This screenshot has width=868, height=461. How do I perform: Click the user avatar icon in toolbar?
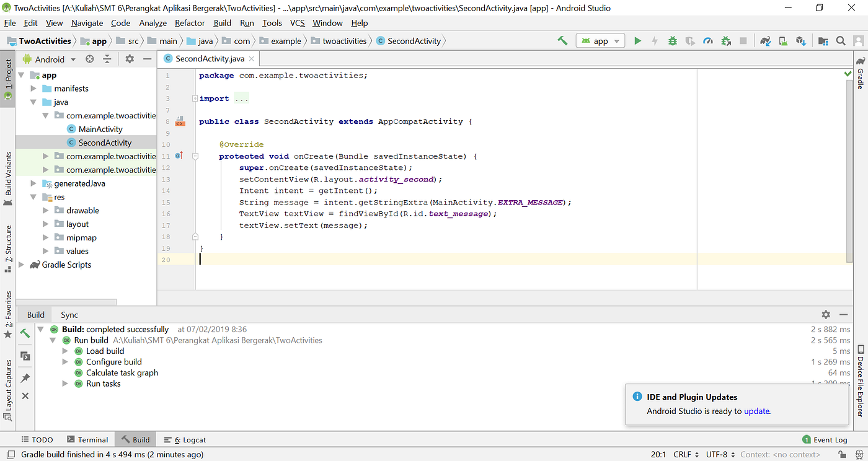point(859,41)
